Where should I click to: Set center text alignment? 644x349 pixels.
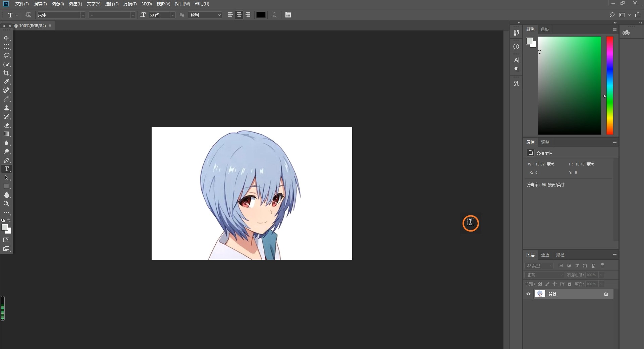[x=239, y=15]
